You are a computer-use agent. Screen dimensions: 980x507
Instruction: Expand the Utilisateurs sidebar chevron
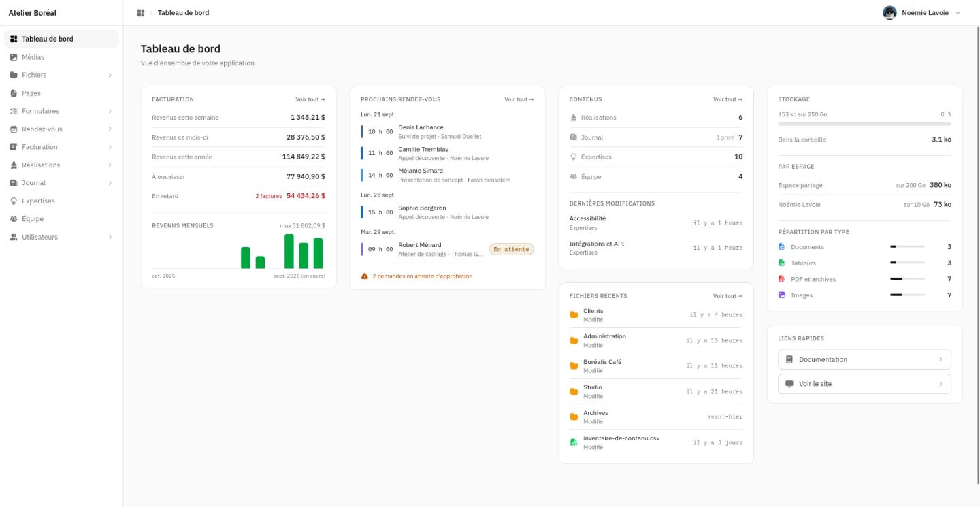point(110,238)
